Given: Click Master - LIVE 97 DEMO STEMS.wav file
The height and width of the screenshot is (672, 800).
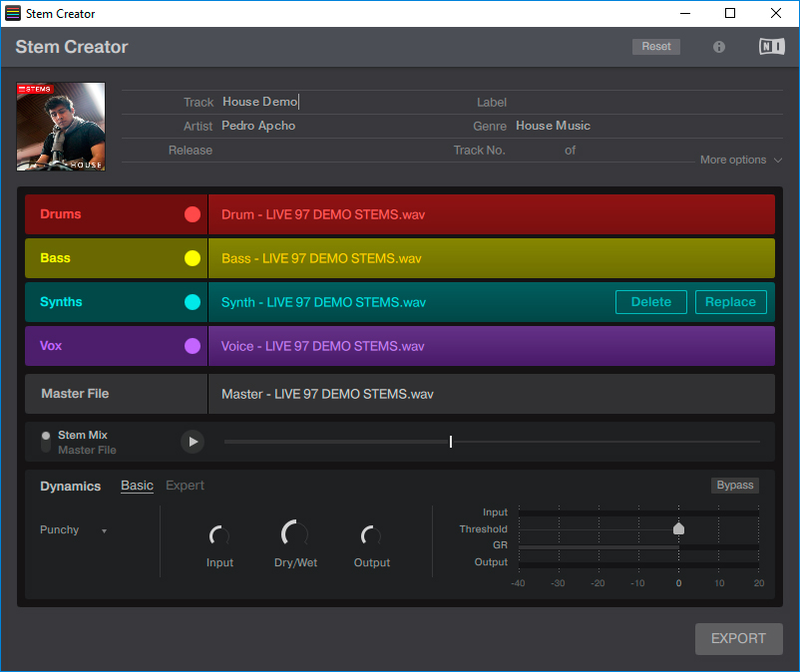Looking at the screenshot, I should click(327, 394).
